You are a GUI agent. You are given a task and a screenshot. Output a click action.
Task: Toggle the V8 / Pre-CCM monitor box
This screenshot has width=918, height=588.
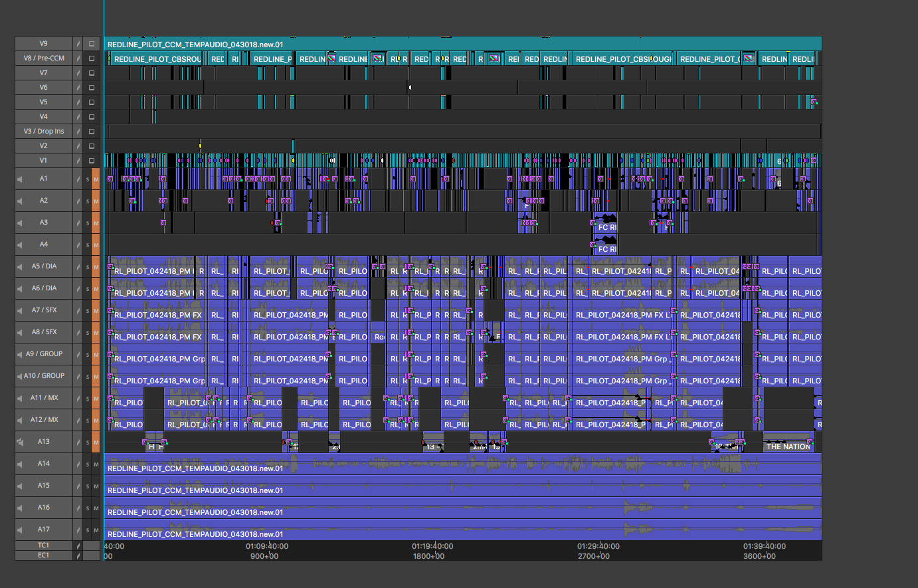tap(92, 58)
